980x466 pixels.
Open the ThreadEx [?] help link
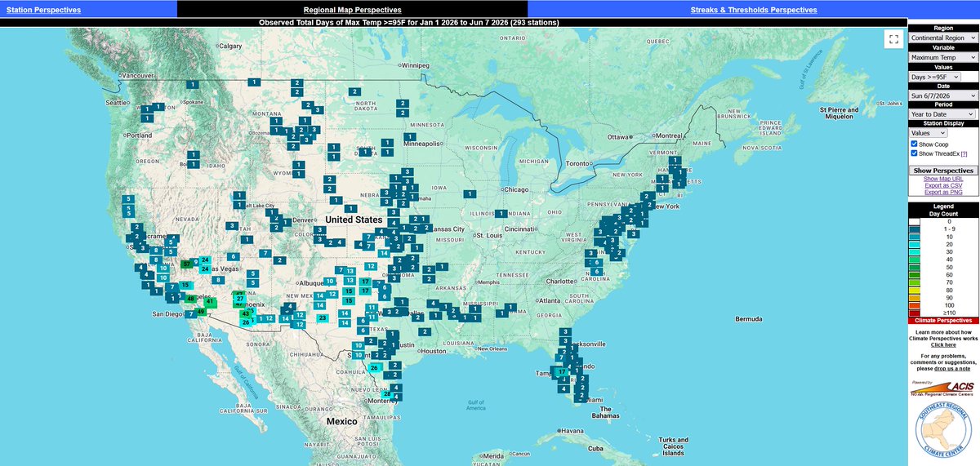pyautogui.click(x=964, y=153)
